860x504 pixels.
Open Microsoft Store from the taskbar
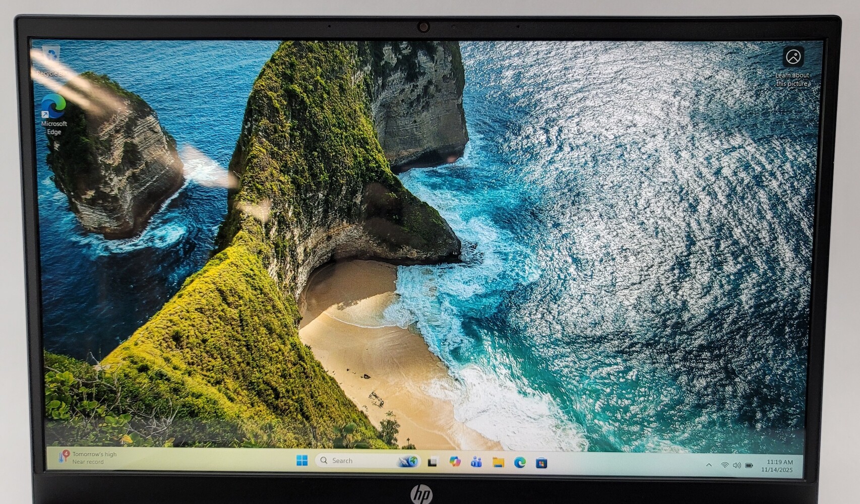[x=541, y=463]
